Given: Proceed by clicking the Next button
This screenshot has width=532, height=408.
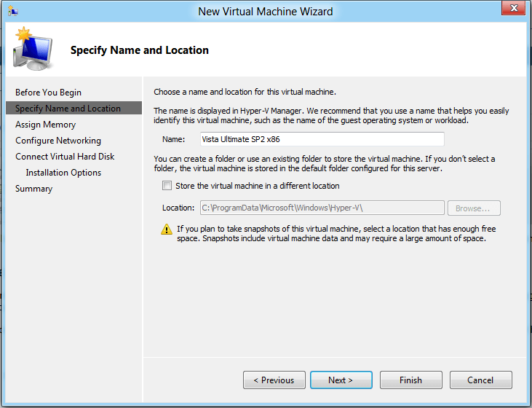Looking at the screenshot, I should (341, 380).
